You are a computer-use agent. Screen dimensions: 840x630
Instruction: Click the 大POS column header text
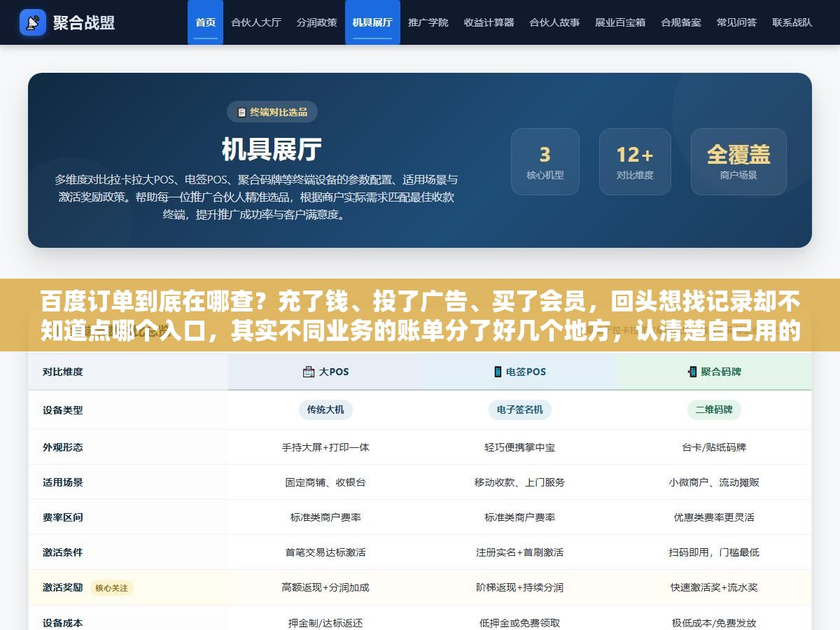[333, 372]
